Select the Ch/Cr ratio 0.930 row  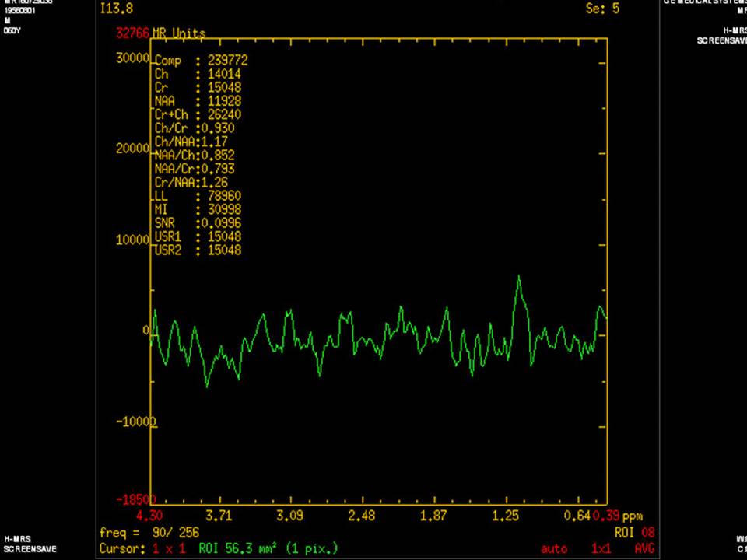click(195, 128)
